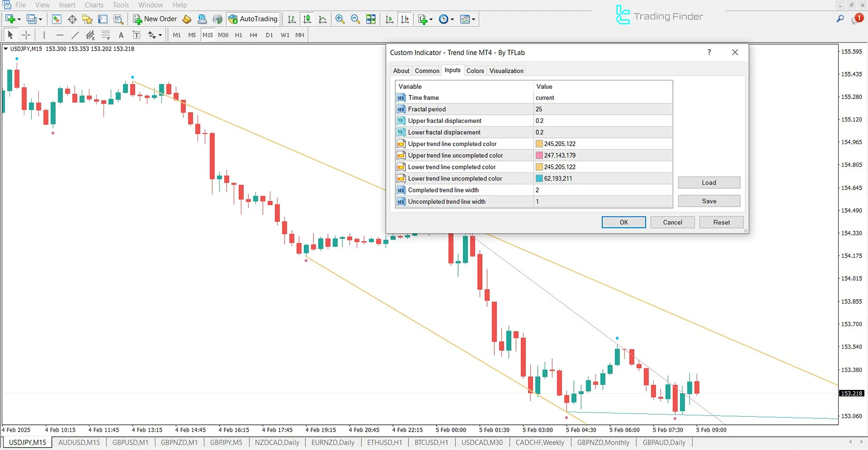Select the Crosshair tool
Viewport: 868px width, 450px height.
pos(26,34)
